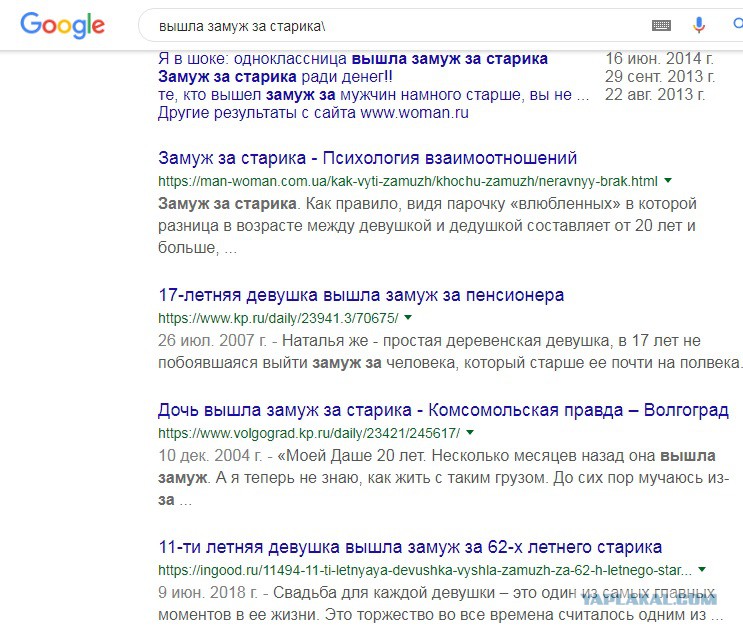Expand dropdown arrow next to volgograd.kp.ru URL
The height and width of the screenshot is (629, 743).
[470, 432]
